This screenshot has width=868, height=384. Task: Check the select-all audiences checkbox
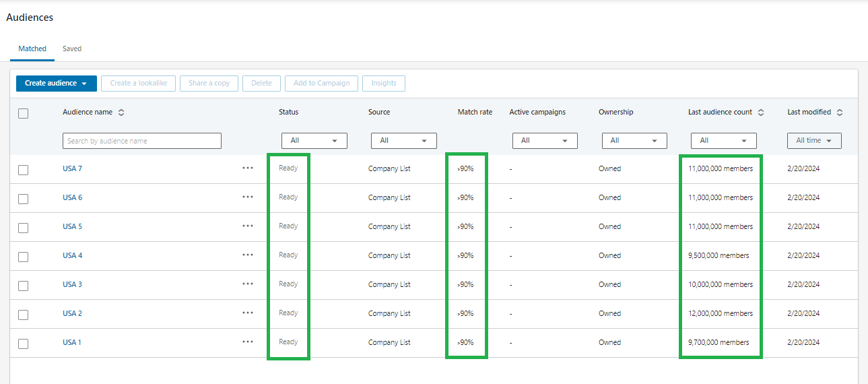point(24,113)
